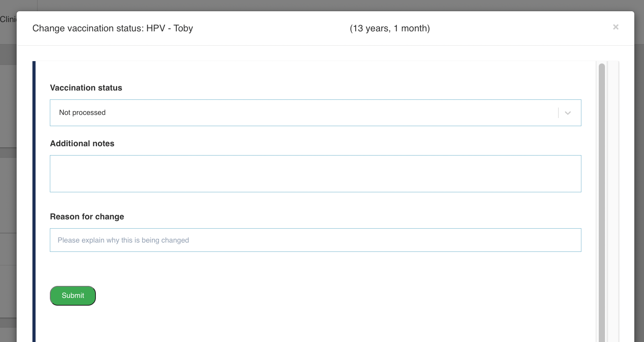644x342 pixels.
Task: Click the partially hidden 'Clini' text behind the dialog
Action: click(x=8, y=19)
